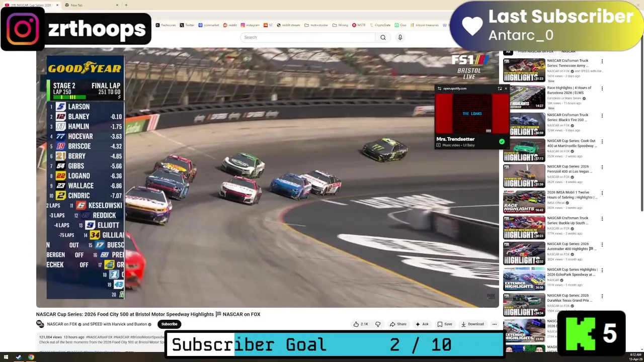Screen dimensions: 644x362
Task: Open the NASCAR on FOX channel avatar
Action: (x=40, y=324)
